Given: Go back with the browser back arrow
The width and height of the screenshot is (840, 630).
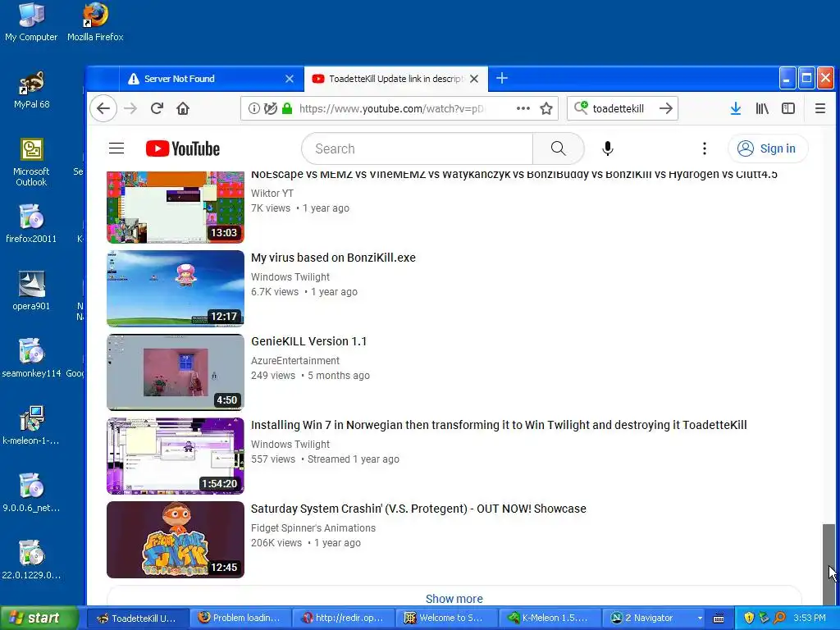Looking at the screenshot, I should (x=103, y=109).
